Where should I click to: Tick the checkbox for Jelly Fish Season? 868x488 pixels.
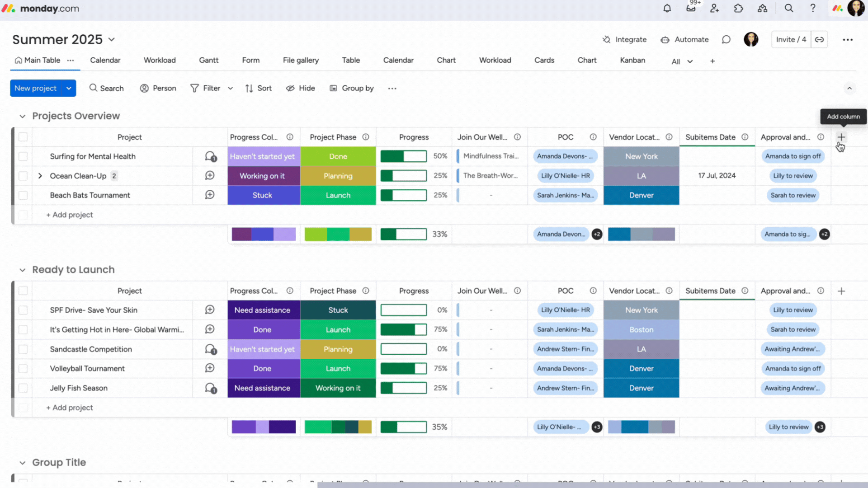(x=23, y=388)
